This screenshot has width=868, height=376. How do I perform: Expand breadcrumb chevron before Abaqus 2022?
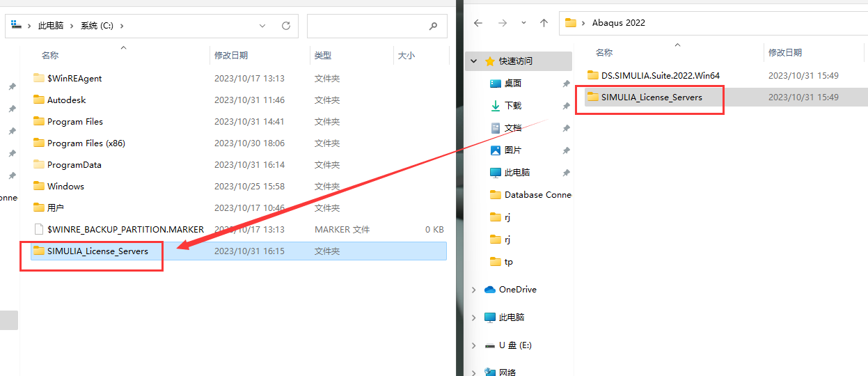coord(583,23)
